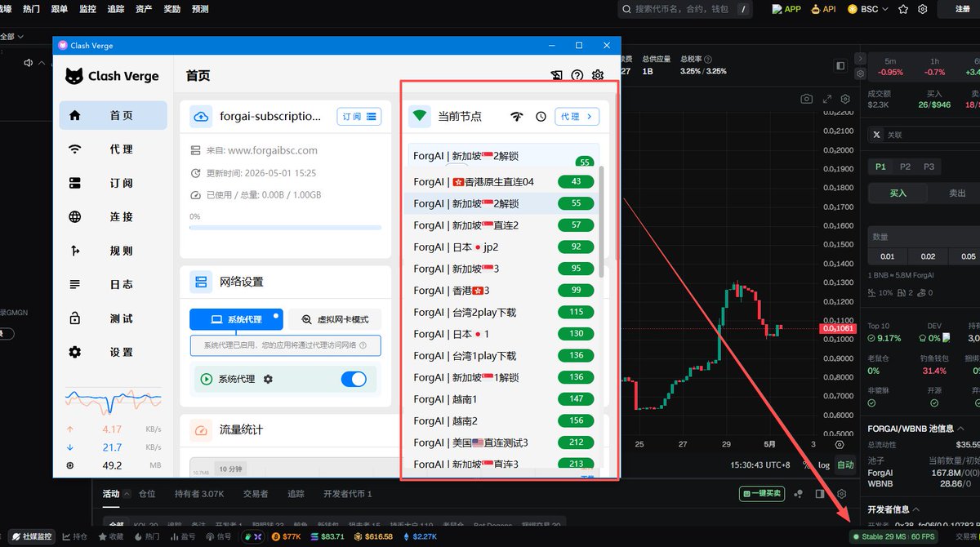Viewport: 980px width, 547px height.
Task: Click the 卖出 sell button in trade panel
Action: tap(957, 193)
